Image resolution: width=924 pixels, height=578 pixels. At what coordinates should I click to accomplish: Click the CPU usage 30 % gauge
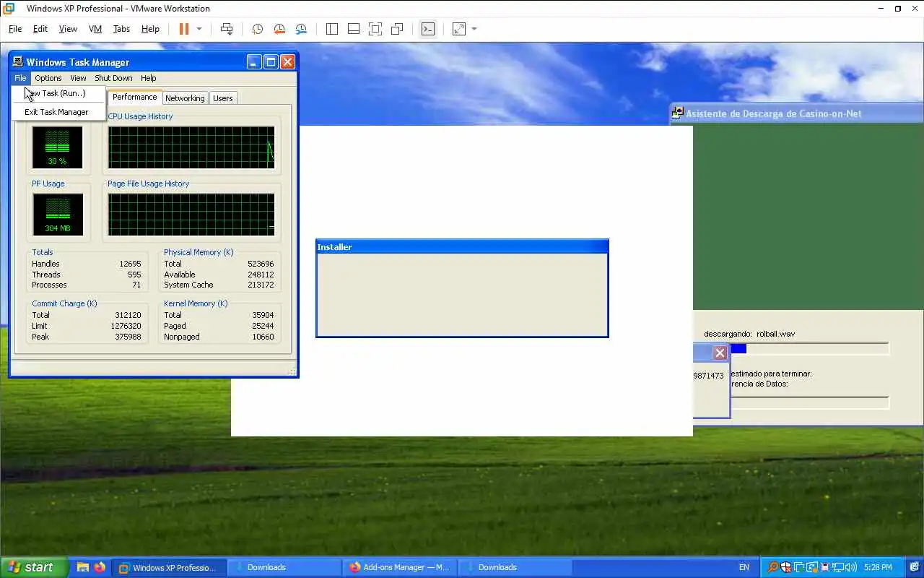coord(58,147)
